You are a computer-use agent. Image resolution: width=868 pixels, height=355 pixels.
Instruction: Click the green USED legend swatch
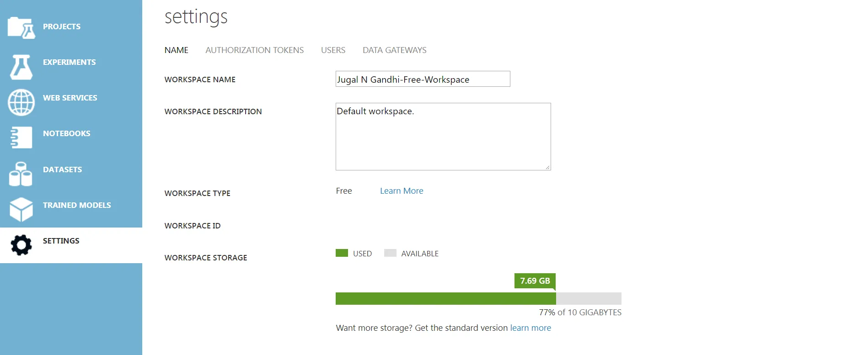342,253
